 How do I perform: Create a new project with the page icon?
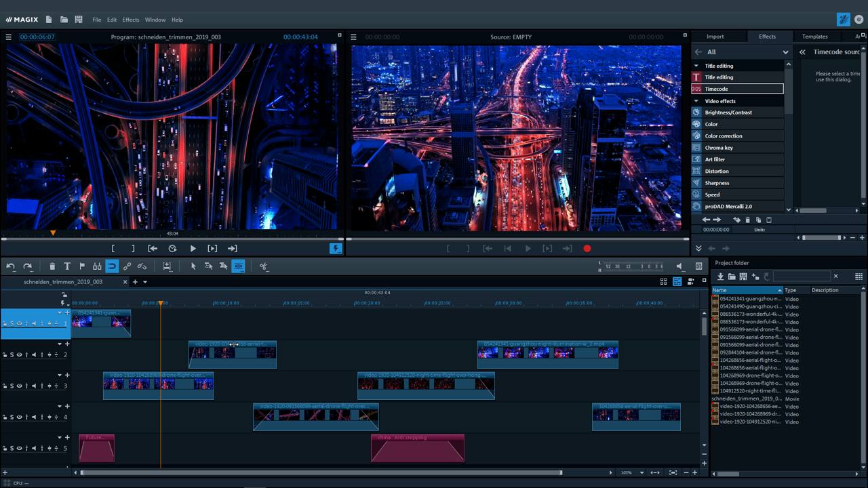point(48,20)
